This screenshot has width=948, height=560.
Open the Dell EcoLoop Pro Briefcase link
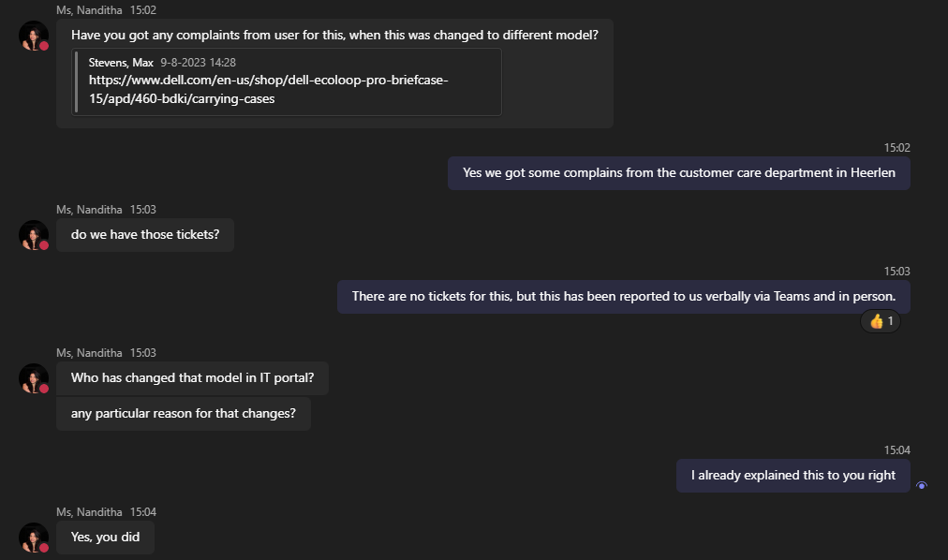coord(268,89)
